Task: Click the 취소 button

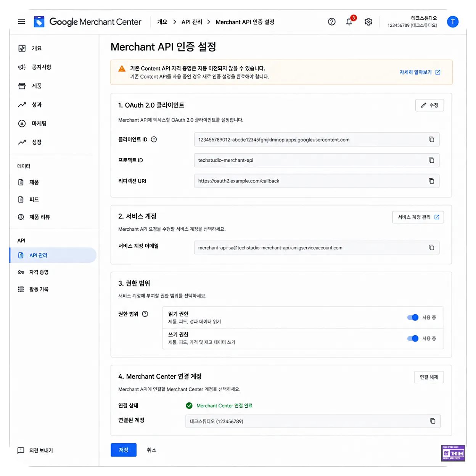Action: [151, 450]
